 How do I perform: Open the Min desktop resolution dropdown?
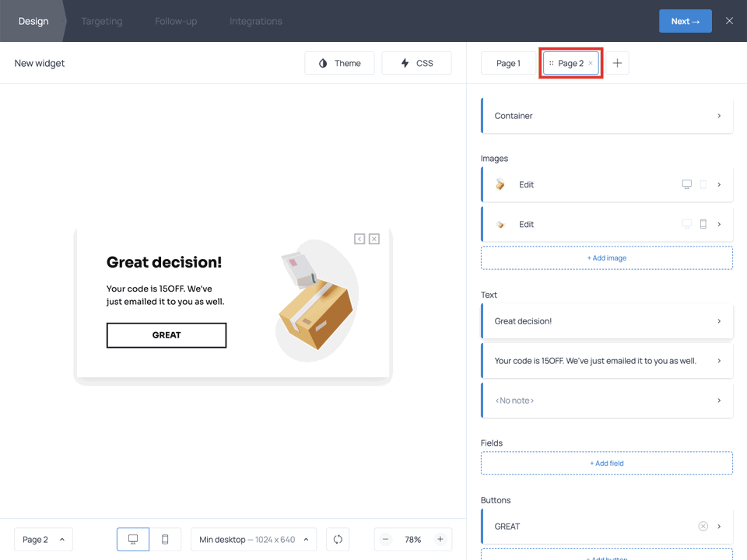pyautogui.click(x=253, y=539)
